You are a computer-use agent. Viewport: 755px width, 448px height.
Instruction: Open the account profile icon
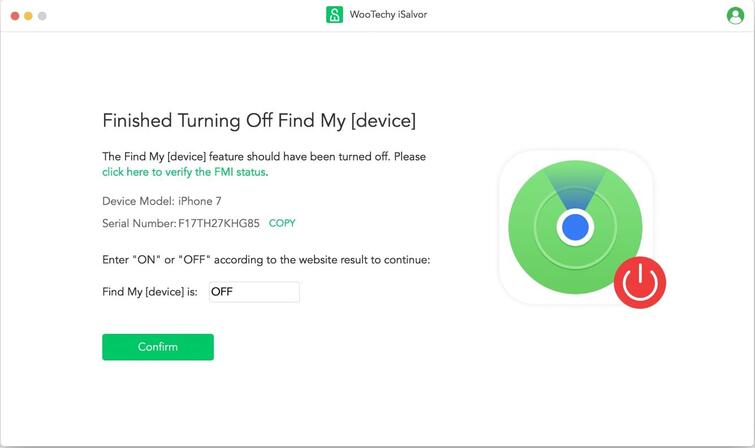pos(735,15)
